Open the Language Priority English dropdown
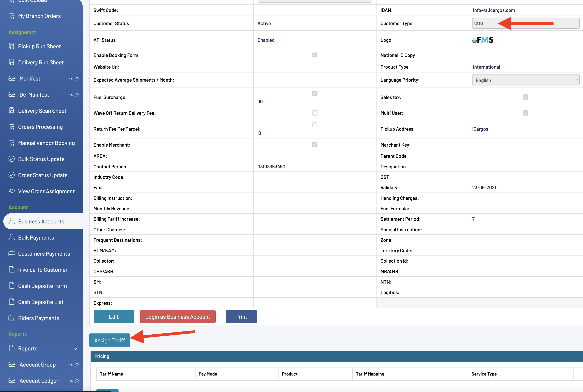Screen dimensions: 583x392 [x=526, y=80]
